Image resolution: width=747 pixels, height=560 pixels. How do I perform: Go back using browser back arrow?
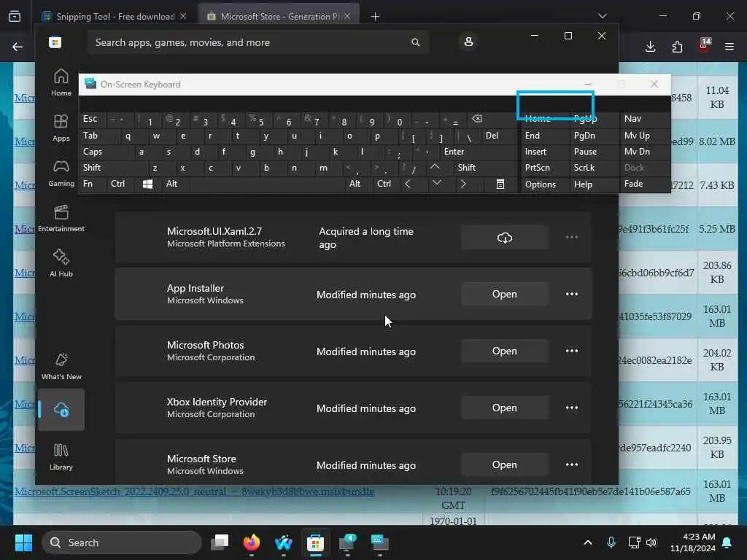(x=18, y=47)
